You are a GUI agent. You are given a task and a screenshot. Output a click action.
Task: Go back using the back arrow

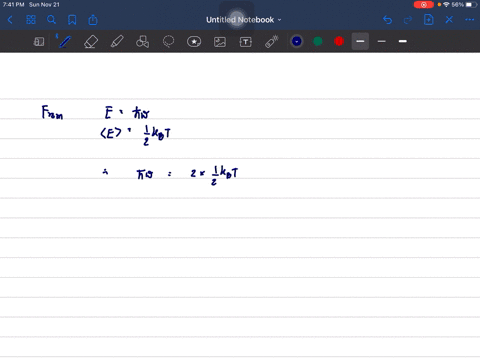[x=10, y=20]
